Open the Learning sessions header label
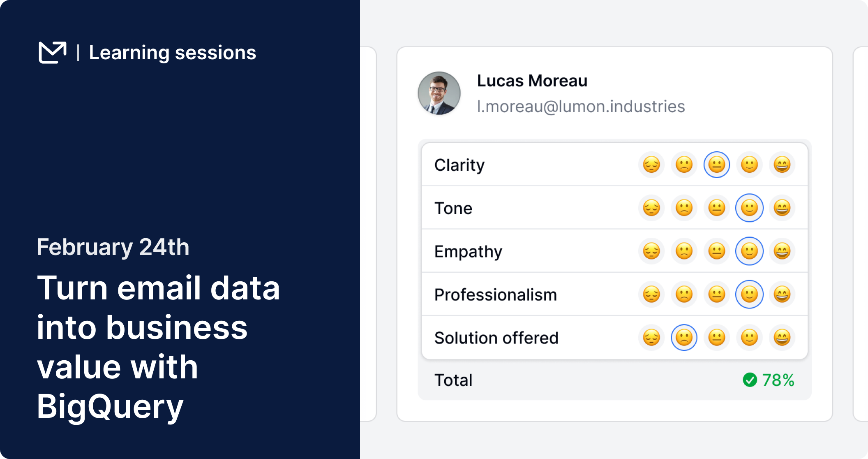Screen dimensions: 868x459 (x=173, y=53)
